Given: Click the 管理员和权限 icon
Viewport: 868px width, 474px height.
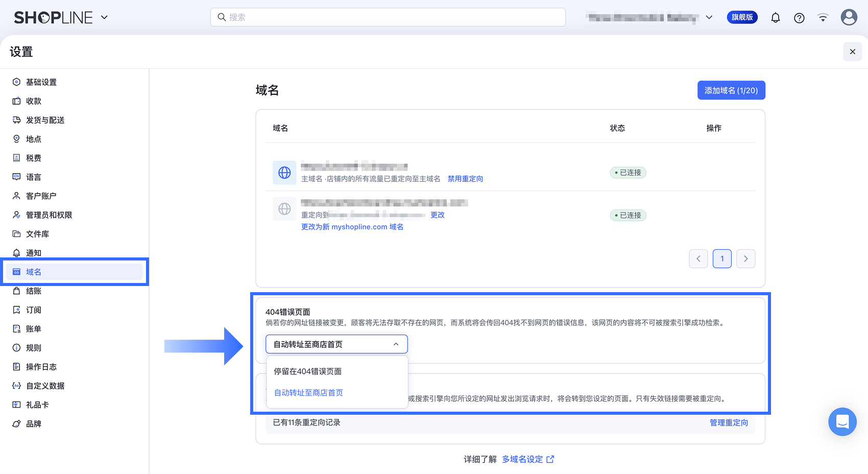Looking at the screenshot, I should pyautogui.click(x=16, y=215).
